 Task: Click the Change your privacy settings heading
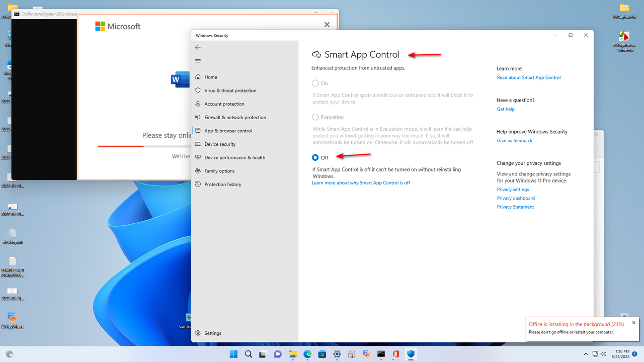[x=529, y=163]
